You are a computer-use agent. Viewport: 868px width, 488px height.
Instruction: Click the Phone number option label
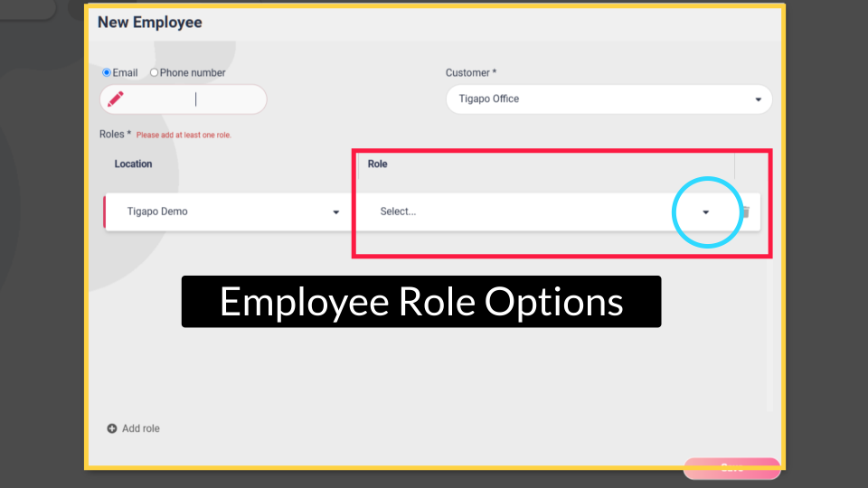(193, 72)
